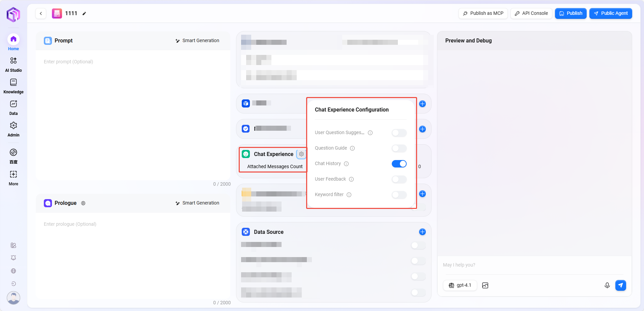Turn on the User Feedback toggle
The width and height of the screenshot is (644, 311).
[x=399, y=179]
